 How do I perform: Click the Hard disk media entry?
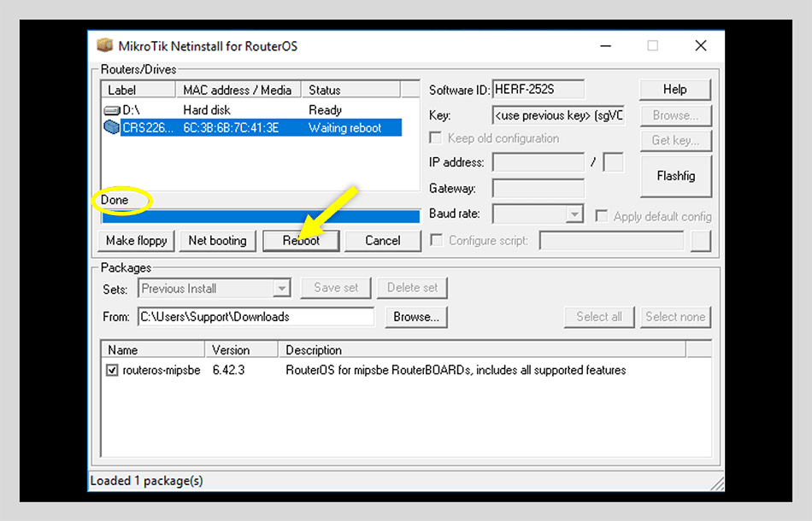click(x=207, y=110)
